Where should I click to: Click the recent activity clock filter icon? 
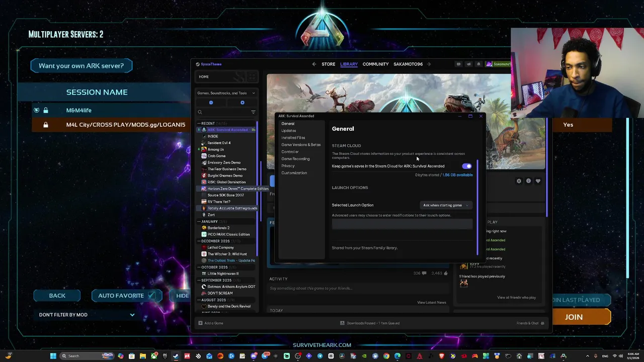pyautogui.click(x=211, y=103)
